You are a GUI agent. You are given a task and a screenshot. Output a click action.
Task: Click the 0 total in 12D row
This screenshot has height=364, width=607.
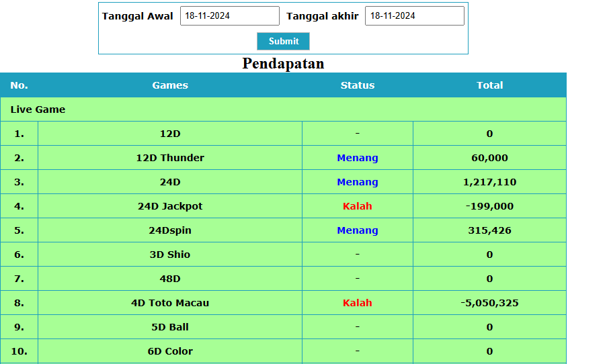coord(490,134)
